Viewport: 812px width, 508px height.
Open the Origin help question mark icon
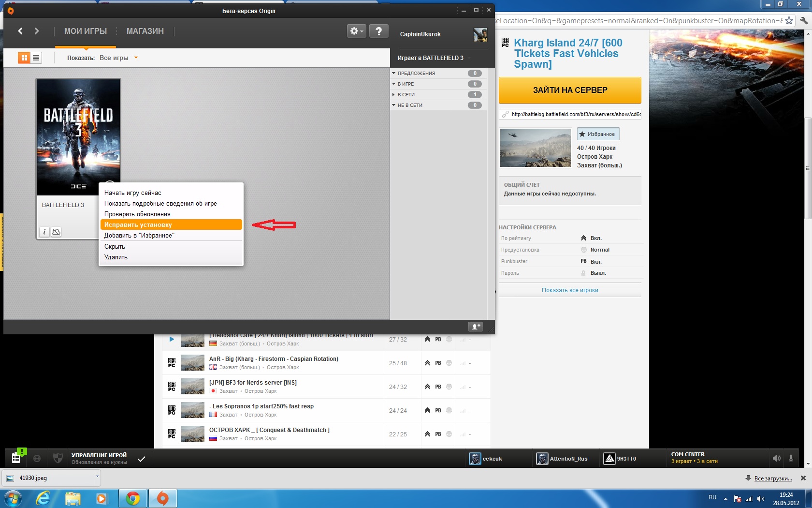379,31
